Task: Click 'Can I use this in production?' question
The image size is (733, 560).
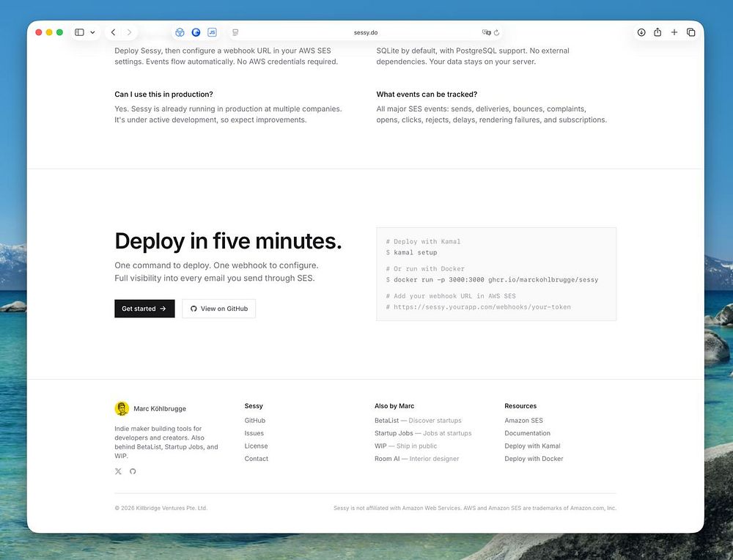Action: (163, 94)
